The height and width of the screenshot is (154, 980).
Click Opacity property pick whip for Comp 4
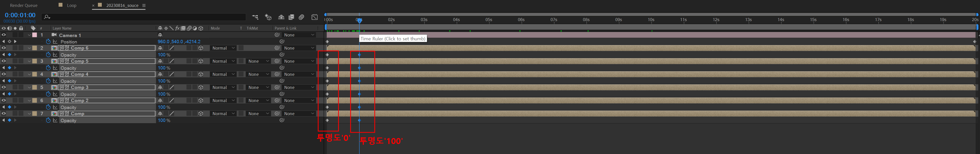pos(282,81)
